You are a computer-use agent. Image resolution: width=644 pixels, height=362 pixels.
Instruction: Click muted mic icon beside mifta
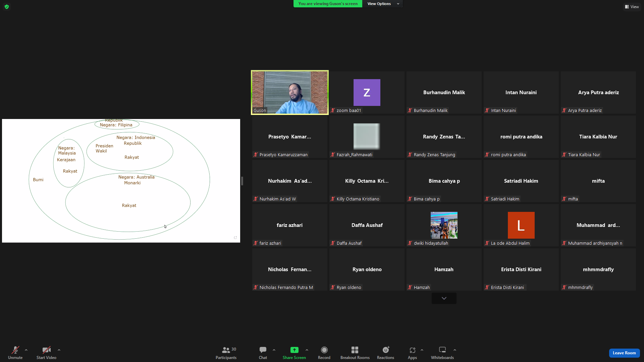coord(564,199)
